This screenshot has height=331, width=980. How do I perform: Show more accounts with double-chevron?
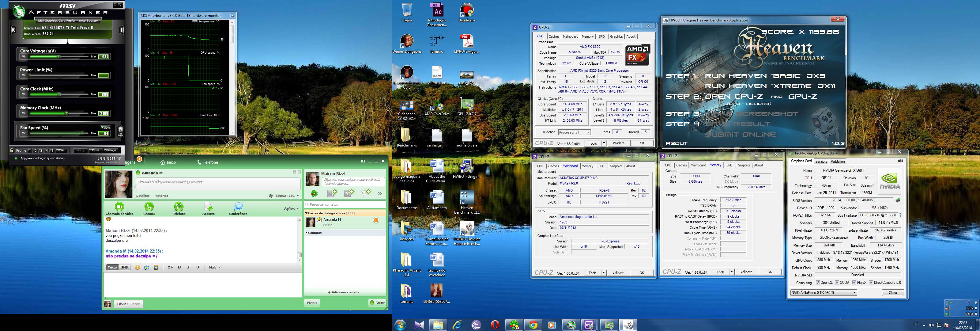pyautogui.click(x=380, y=193)
